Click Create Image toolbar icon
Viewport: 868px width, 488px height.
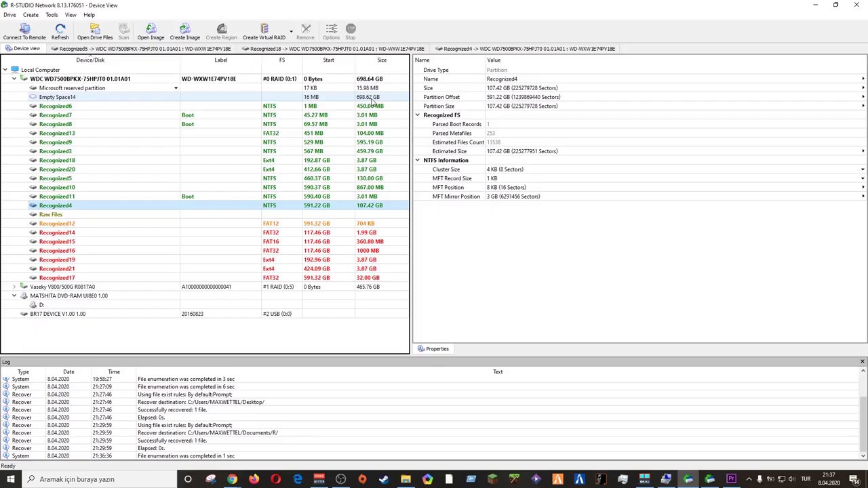(x=184, y=32)
